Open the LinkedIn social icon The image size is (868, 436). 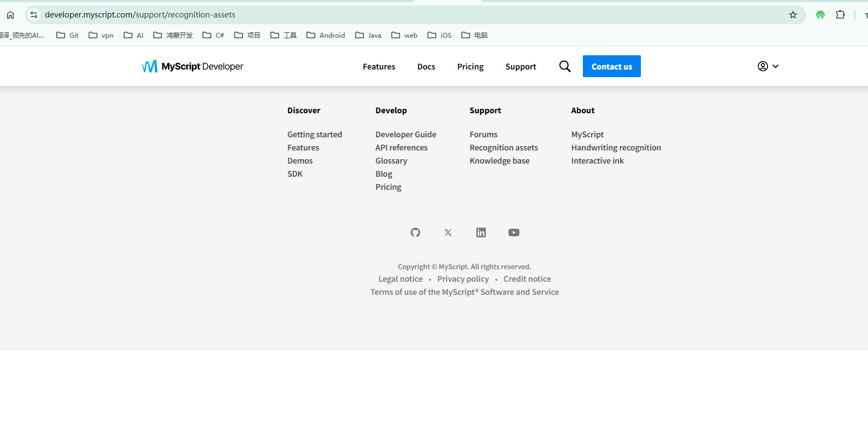(x=481, y=232)
